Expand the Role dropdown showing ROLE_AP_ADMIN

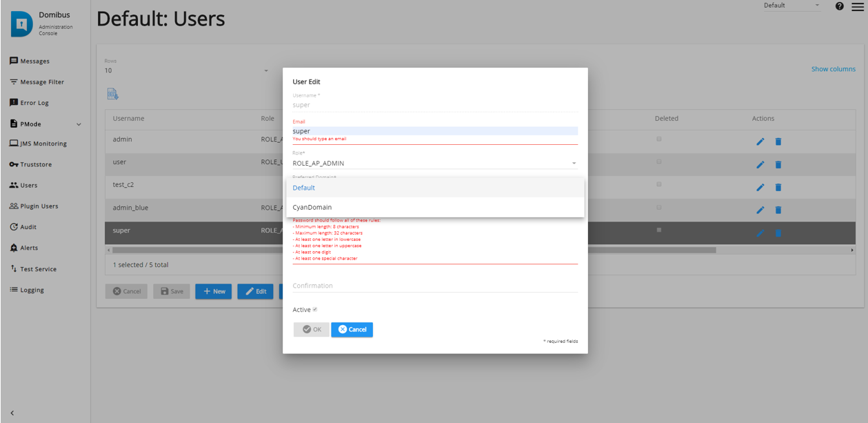[434, 164]
